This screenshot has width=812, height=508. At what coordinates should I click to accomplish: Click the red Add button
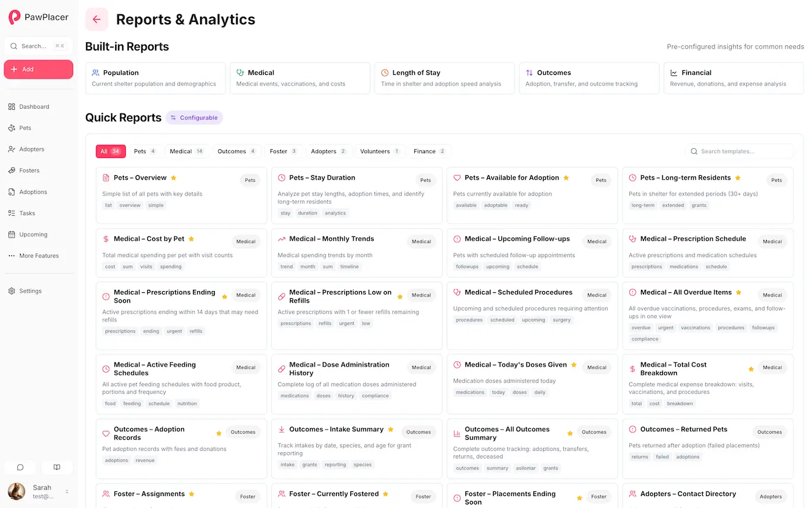tap(38, 69)
